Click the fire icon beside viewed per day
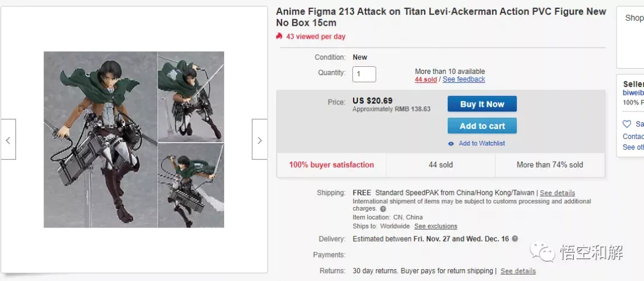Image resolution: width=644 pixels, height=281 pixels. coord(279,36)
